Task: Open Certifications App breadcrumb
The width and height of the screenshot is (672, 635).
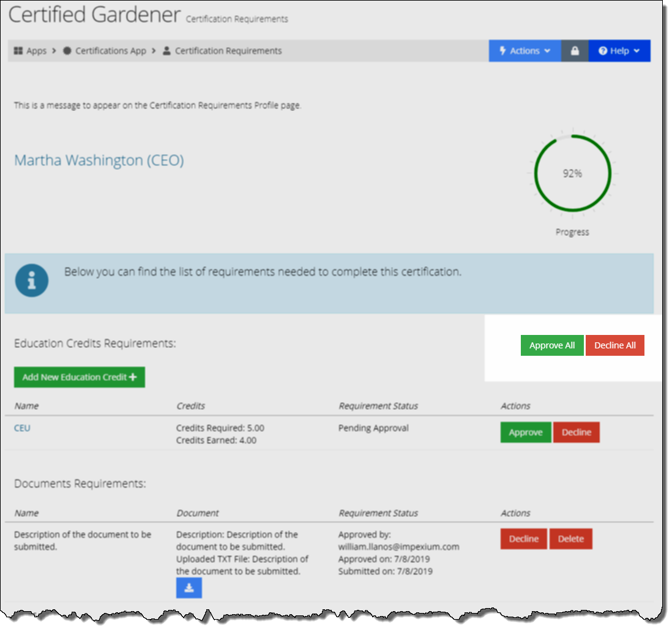Action: 111,51
